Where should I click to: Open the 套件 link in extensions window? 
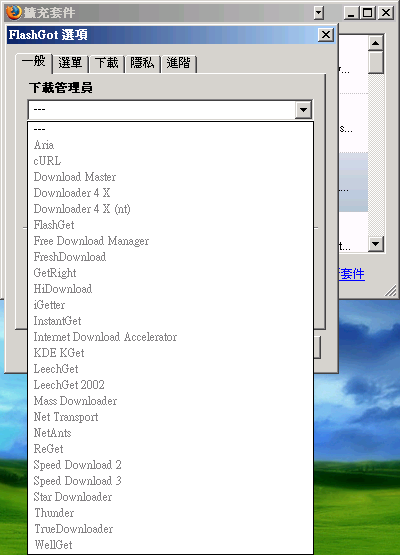(352, 274)
